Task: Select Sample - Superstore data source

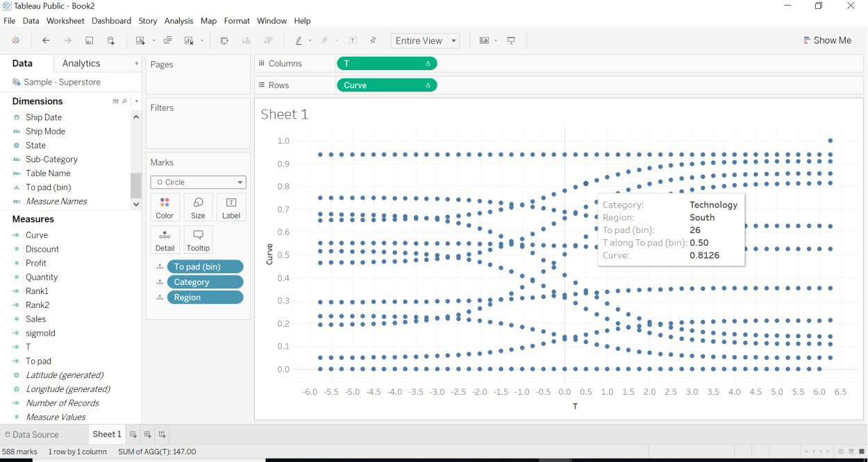Action: coord(62,82)
